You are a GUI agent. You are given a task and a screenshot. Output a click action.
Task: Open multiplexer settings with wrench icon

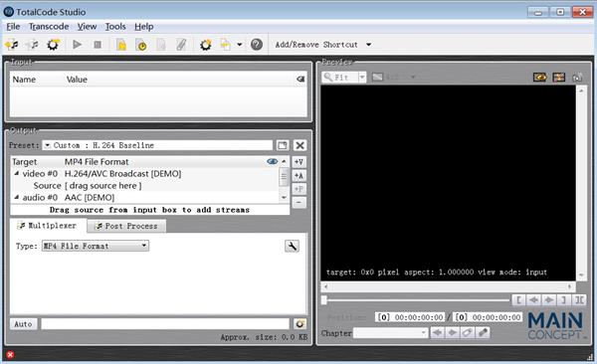[292, 246]
